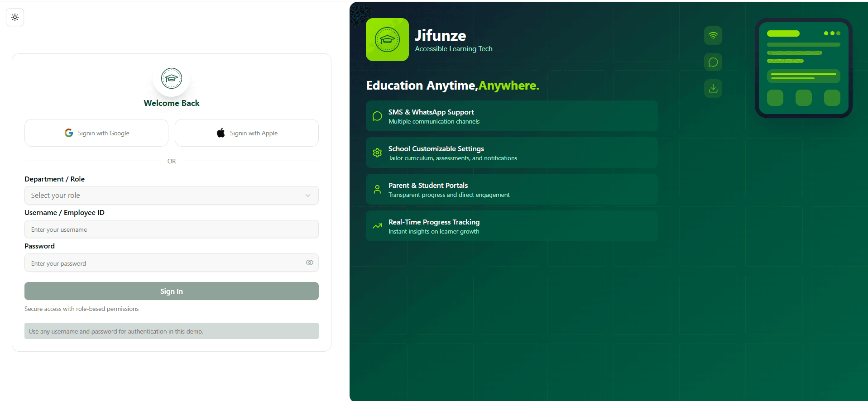Select the SMS & WhatsApp Support feature card
Viewport: 868px width, 401px height.
click(512, 116)
